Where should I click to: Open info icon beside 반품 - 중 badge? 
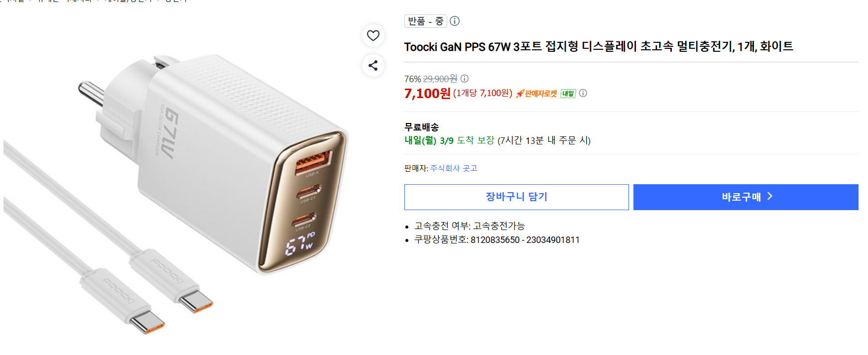455,21
